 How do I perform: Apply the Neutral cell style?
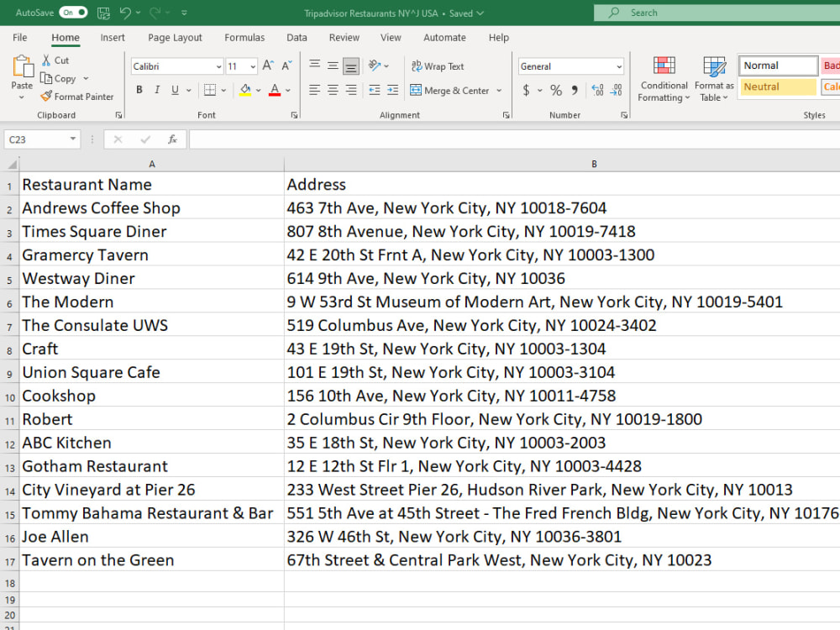(x=778, y=87)
